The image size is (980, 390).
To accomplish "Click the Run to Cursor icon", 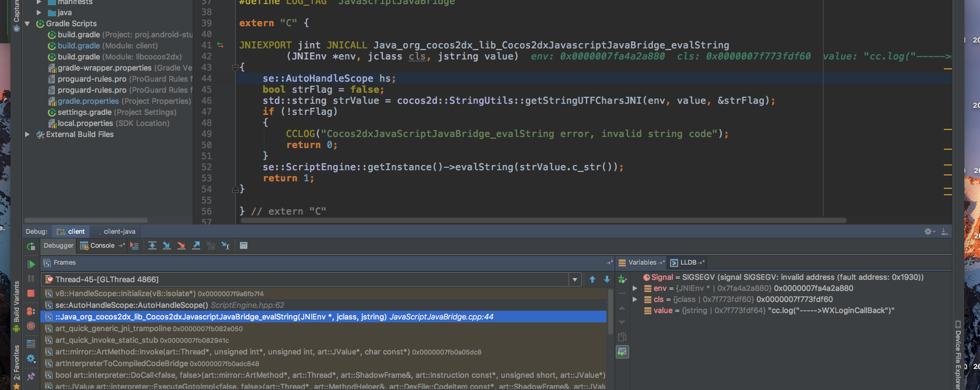I will (225, 245).
